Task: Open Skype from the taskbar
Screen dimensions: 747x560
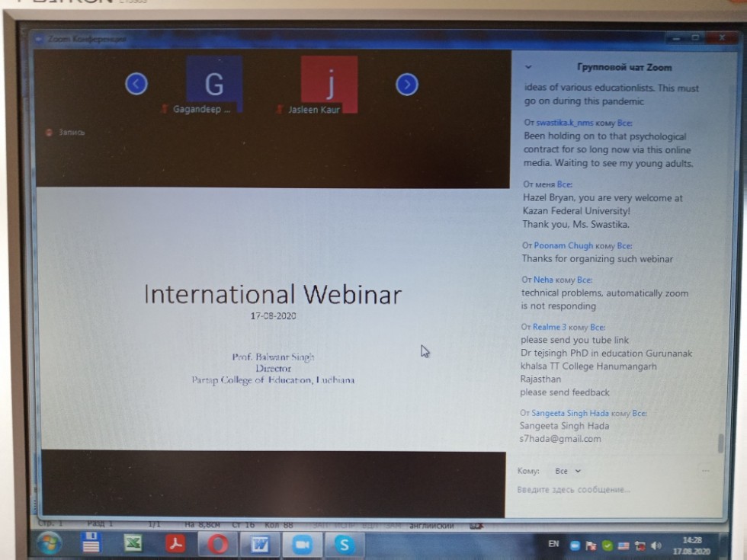Action: (x=345, y=545)
